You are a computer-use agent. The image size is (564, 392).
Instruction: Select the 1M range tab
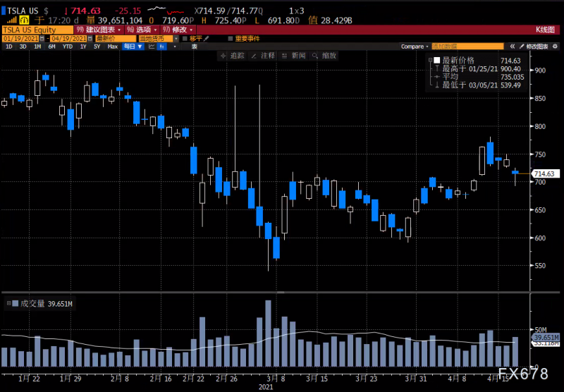(37, 47)
